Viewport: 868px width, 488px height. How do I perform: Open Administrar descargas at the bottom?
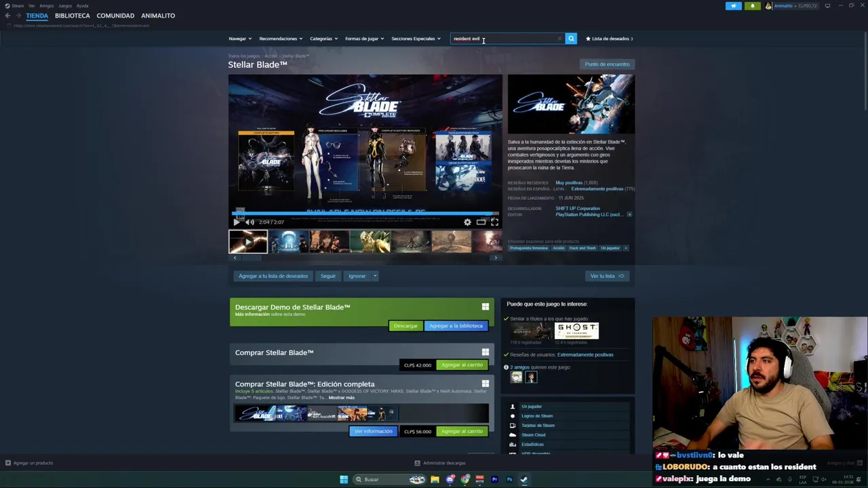pos(440,463)
